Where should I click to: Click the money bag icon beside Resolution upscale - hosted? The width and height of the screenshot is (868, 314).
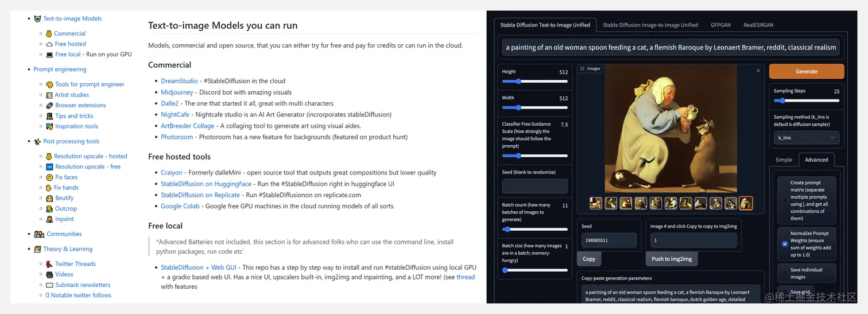click(x=49, y=156)
